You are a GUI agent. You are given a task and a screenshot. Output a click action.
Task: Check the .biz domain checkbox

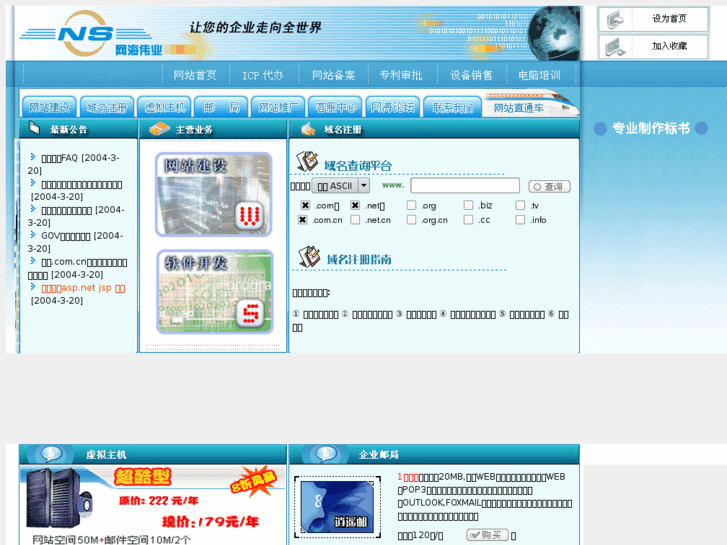468,205
